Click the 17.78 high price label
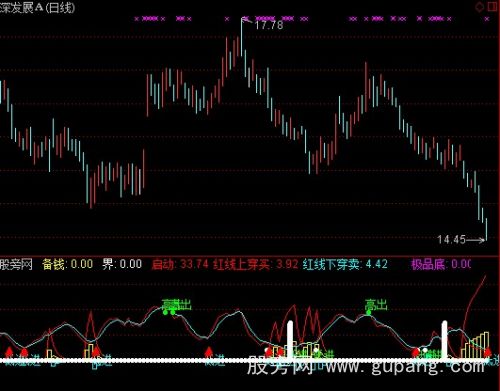Viewport: 500px width, 391px height. tap(269, 25)
